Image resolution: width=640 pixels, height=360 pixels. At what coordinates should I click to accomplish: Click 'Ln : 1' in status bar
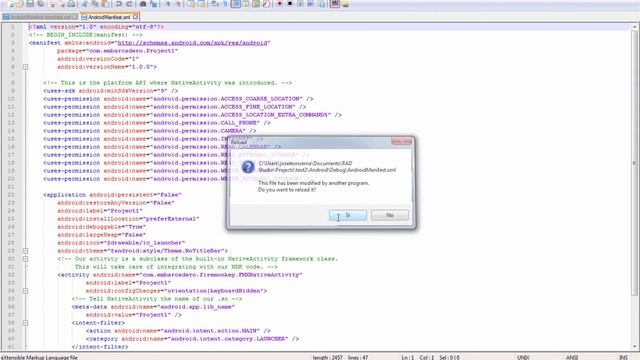coord(408,357)
